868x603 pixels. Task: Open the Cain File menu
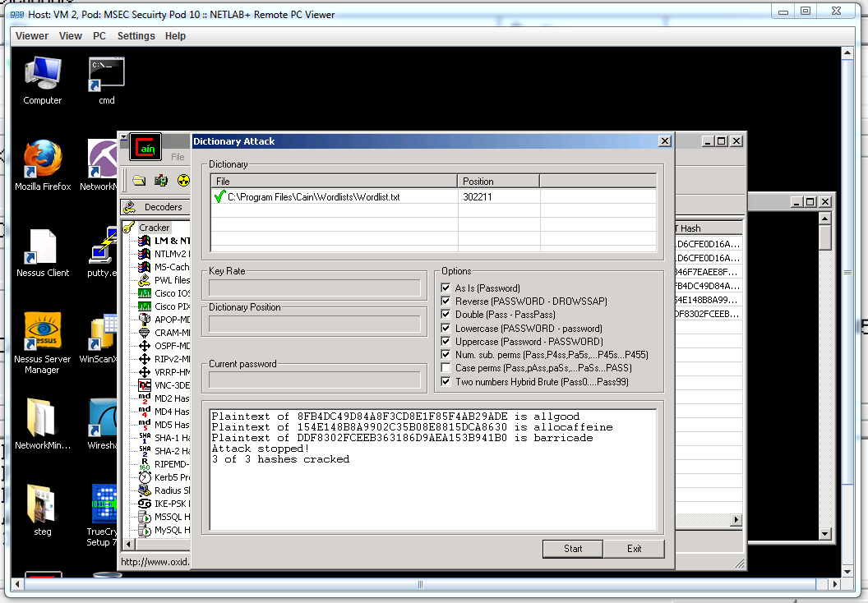178,157
